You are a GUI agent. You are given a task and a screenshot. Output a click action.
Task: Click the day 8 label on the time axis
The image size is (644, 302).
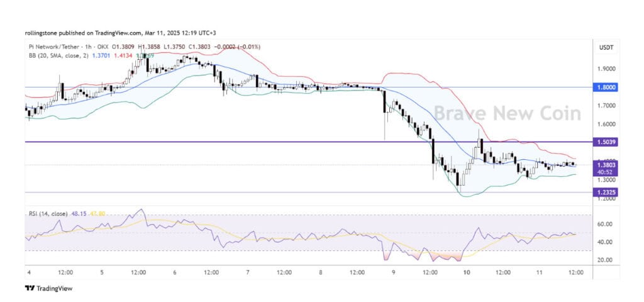click(x=321, y=272)
